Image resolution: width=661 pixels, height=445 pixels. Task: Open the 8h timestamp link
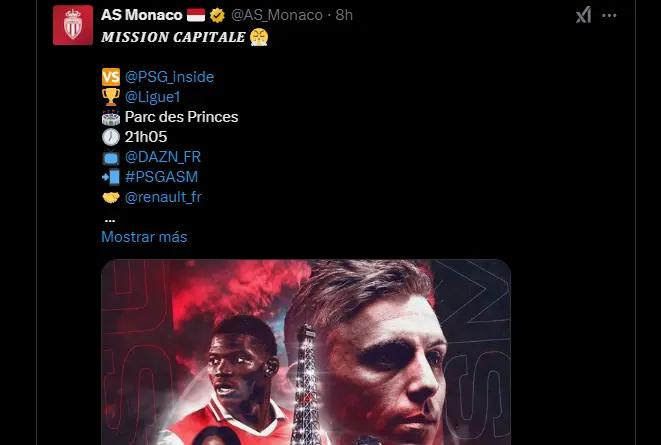[x=344, y=15]
